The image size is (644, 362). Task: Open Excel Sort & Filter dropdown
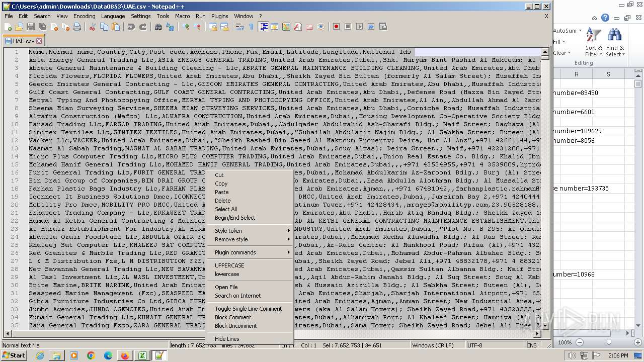[594, 43]
